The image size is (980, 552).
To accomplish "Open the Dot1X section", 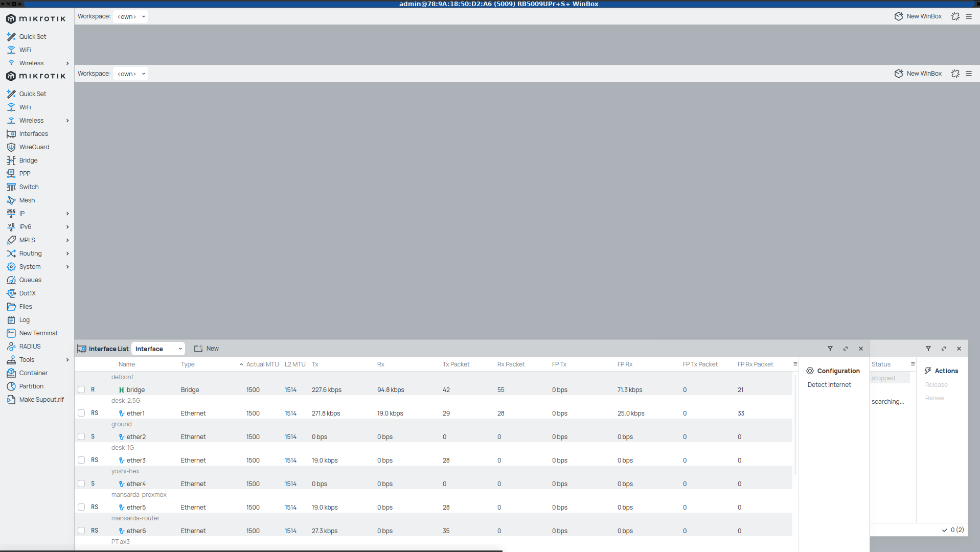I will click(x=27, y=293).
